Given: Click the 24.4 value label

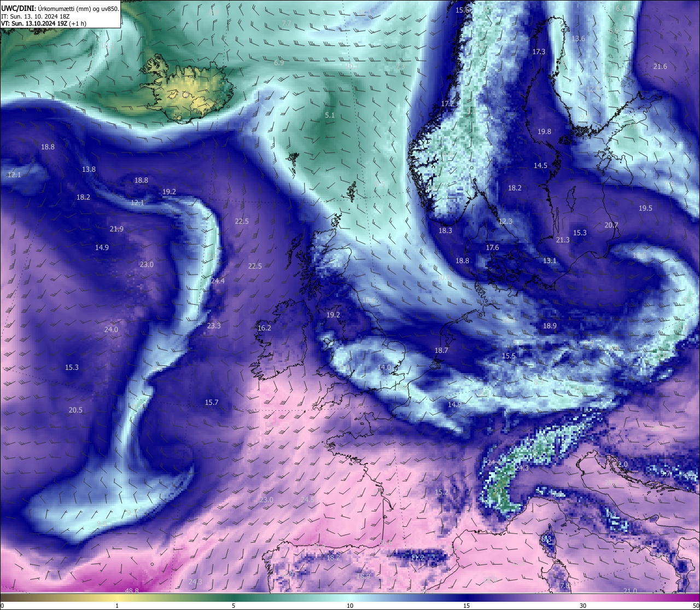Looking at the screenshot, I should tap(218, 281).
